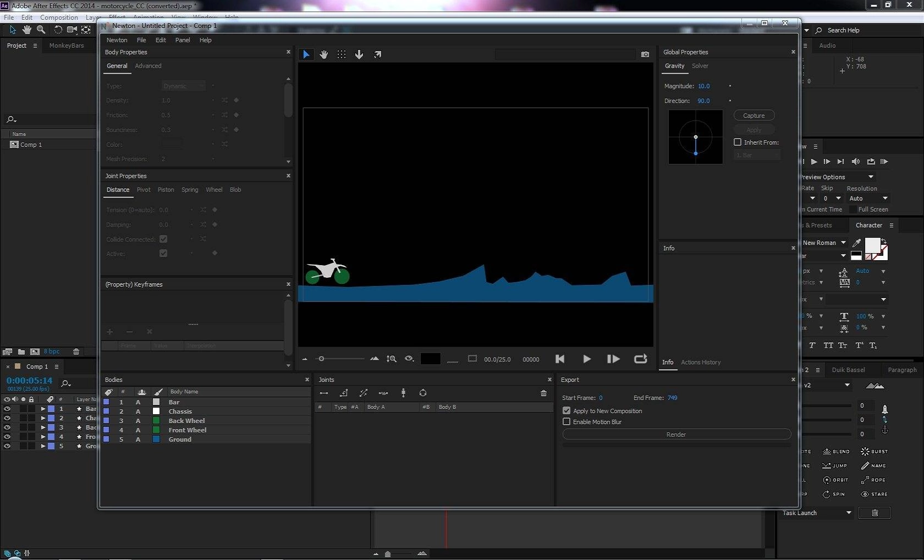Click the Render button in Export
This screenshot has height=560, width=924.
[x=676, y=434]
